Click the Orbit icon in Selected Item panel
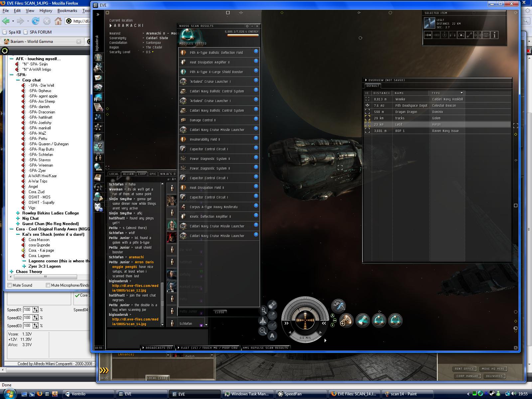The width and height of the screenshot is (532, 399). (461, 35)
